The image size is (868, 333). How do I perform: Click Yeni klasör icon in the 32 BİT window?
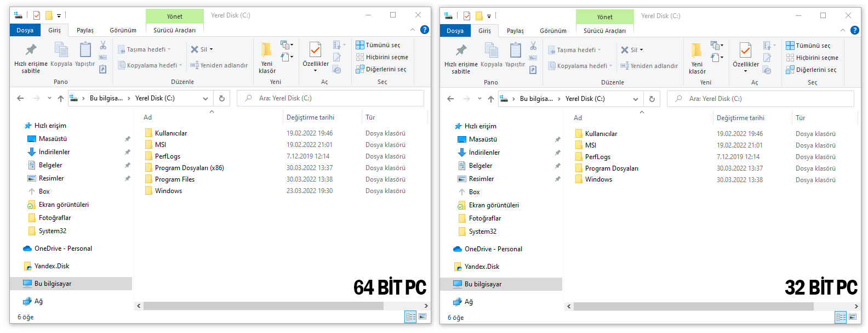click(x=696, y=51)
